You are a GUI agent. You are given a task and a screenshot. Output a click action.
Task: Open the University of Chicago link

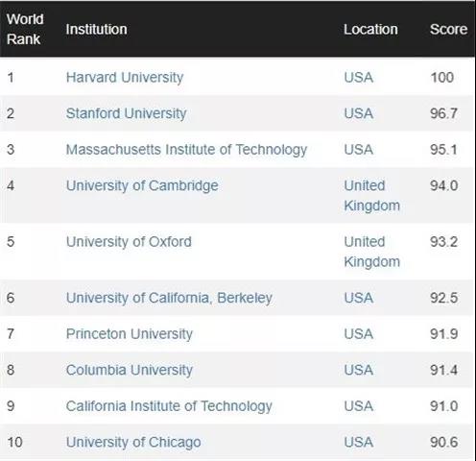[133, 443]
